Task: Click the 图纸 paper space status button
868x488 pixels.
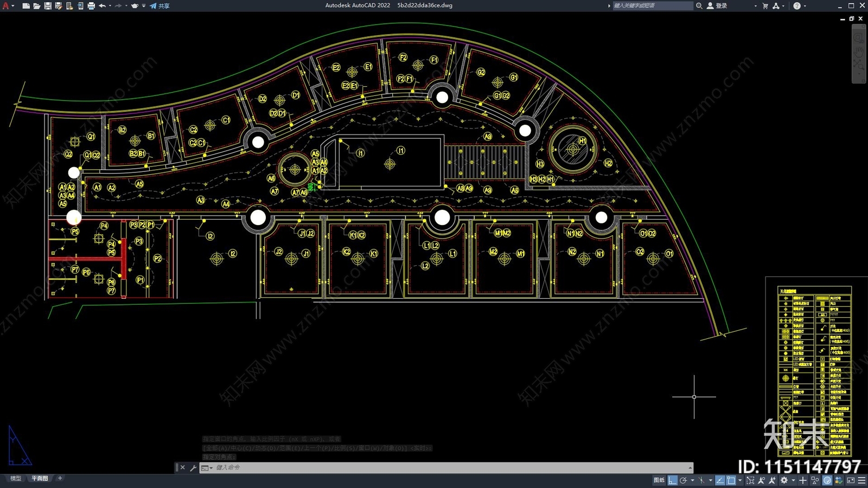Action: click(659, 480)
